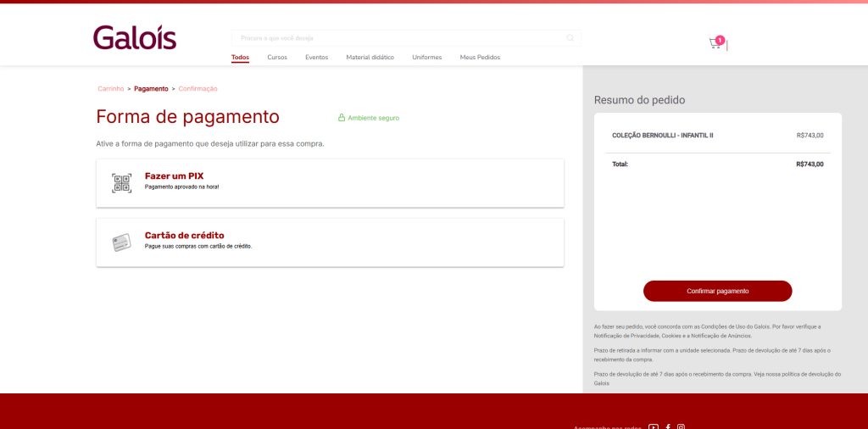Select the Todos tab
The height and width of the screenshot is (429, 868).
[x=240, y=58]
